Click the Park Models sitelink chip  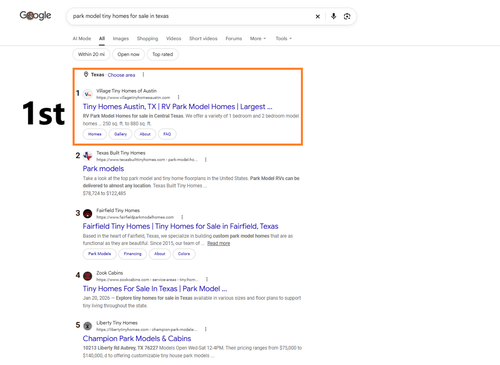tap(99, 254)
